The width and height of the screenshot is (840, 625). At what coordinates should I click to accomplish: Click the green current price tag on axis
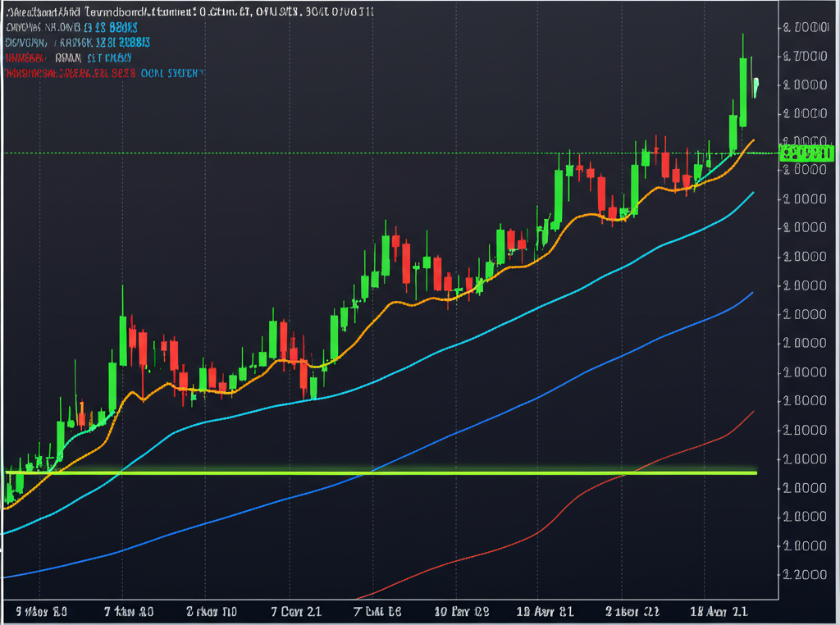807,153
